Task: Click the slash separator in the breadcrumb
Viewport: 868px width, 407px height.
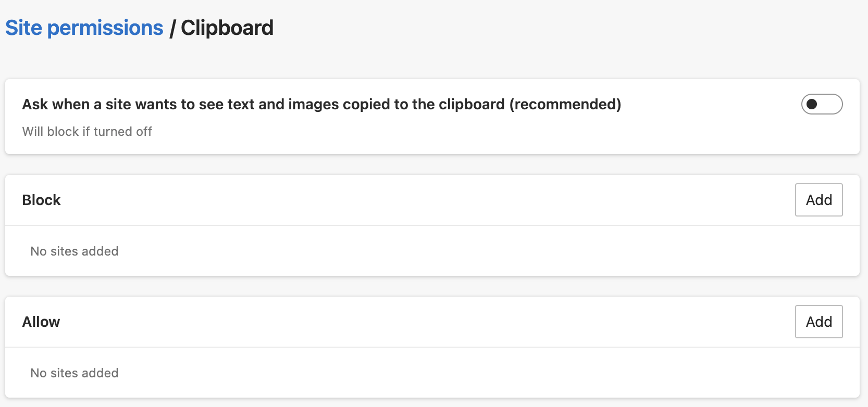Action: point(172,29)
